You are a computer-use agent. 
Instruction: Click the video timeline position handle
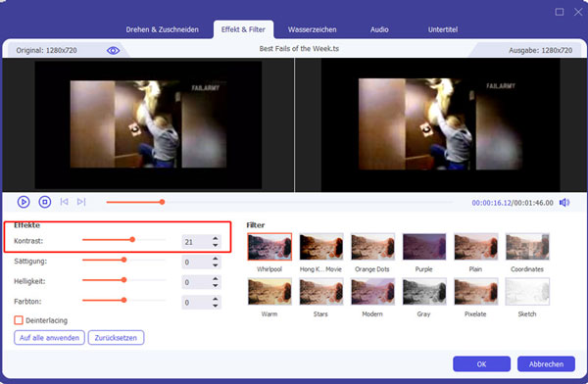pos(162,202)
